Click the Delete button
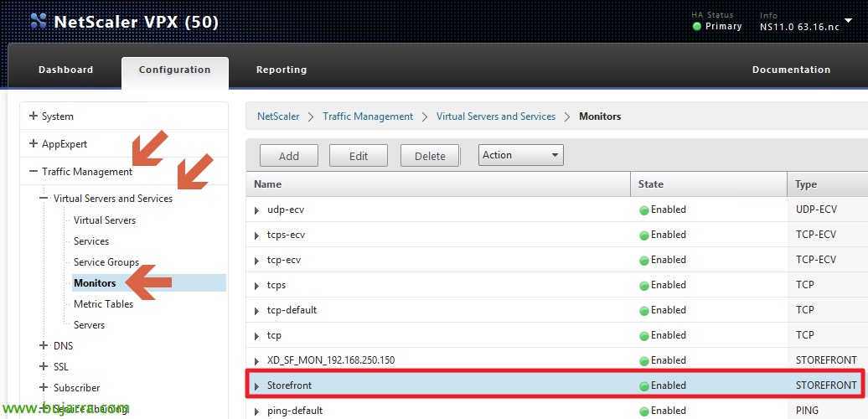This screenshot has height=419, width=868. point(430,156)
